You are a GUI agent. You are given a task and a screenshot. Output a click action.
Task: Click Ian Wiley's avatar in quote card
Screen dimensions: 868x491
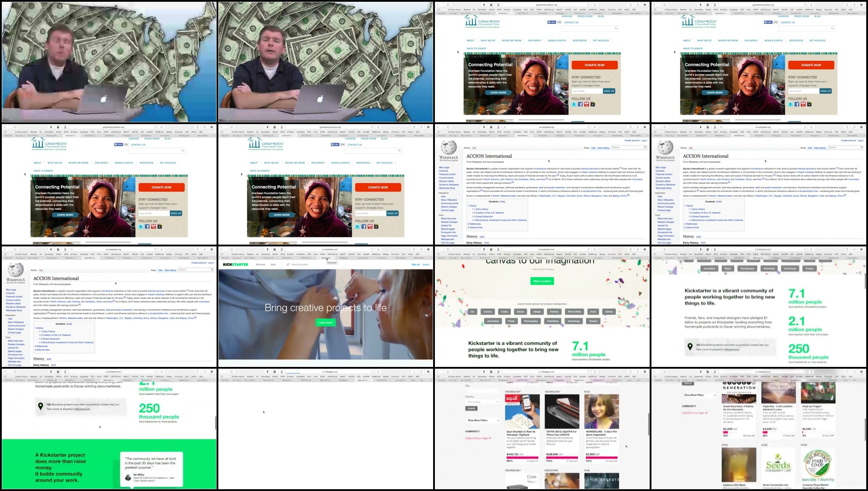(x=128, y=477)
